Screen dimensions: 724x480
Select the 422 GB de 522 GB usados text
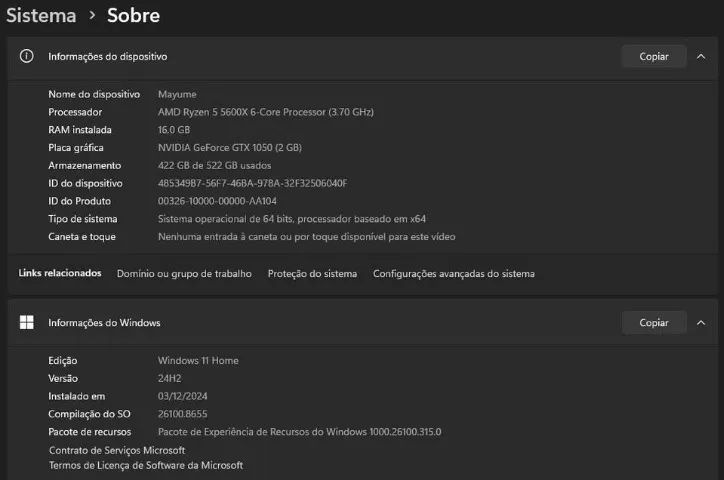click(x=215, y=165)
